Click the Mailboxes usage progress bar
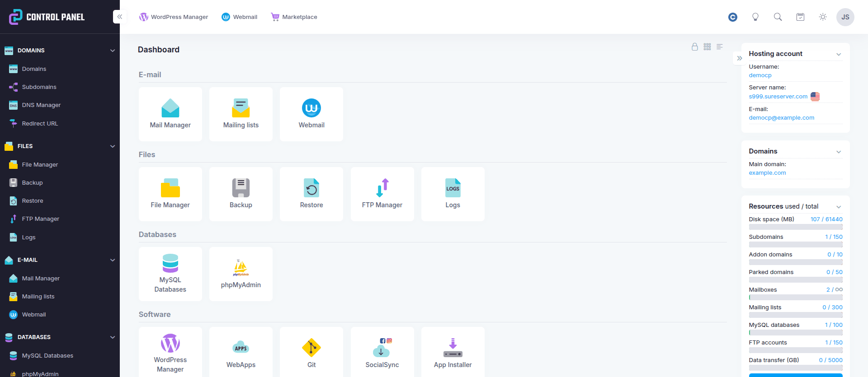 [x=796, y=298]
